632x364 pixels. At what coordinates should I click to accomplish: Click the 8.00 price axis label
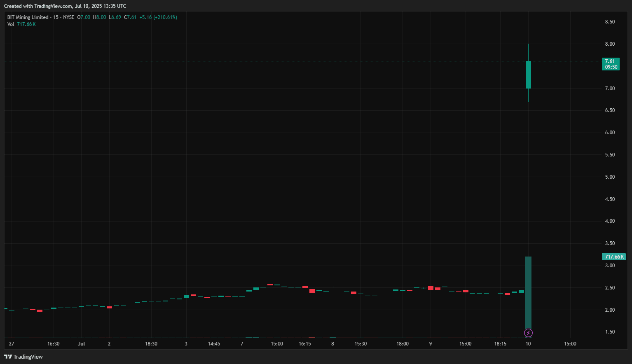(x=610, y=44)
